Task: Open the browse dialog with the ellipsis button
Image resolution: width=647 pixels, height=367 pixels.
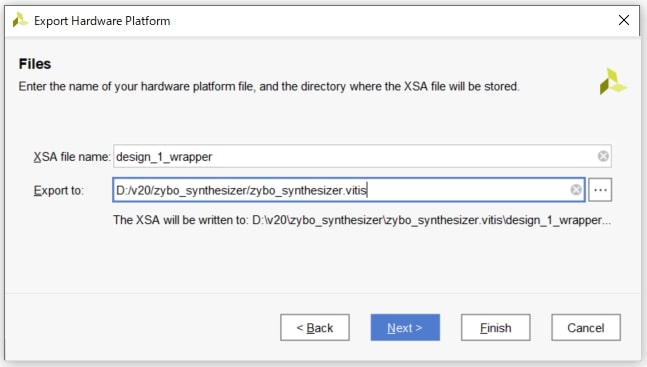Action: click(600, 190)
